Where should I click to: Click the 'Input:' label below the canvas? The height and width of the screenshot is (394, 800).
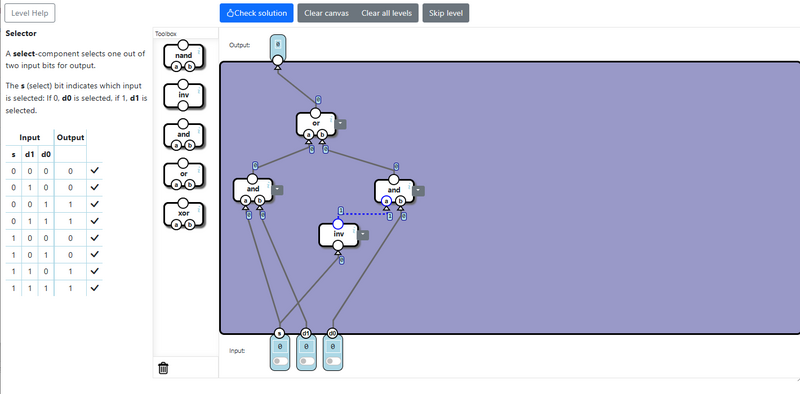point(237,351)
